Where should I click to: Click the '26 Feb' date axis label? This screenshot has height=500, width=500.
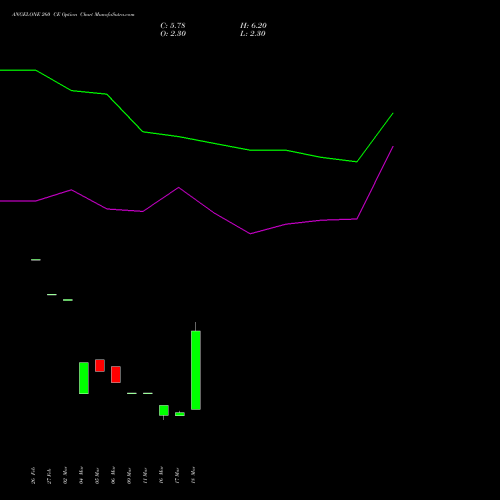pos(33,475)
